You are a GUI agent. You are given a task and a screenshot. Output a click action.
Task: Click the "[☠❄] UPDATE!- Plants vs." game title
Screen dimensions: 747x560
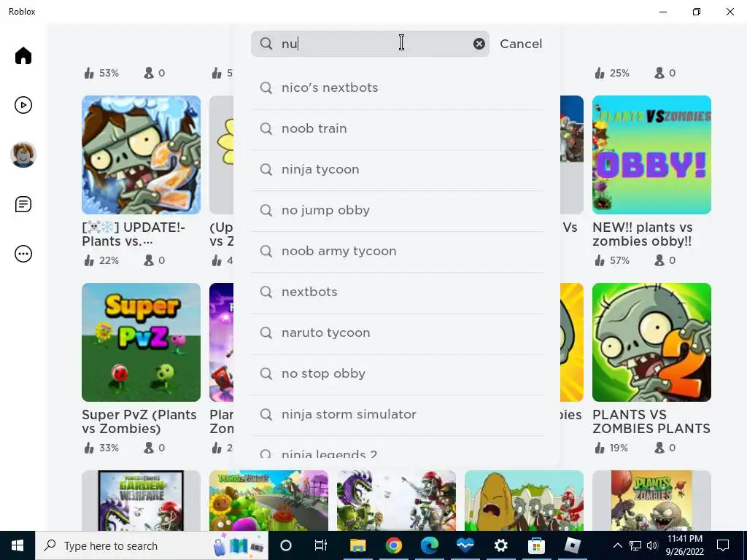pos(133,234)
